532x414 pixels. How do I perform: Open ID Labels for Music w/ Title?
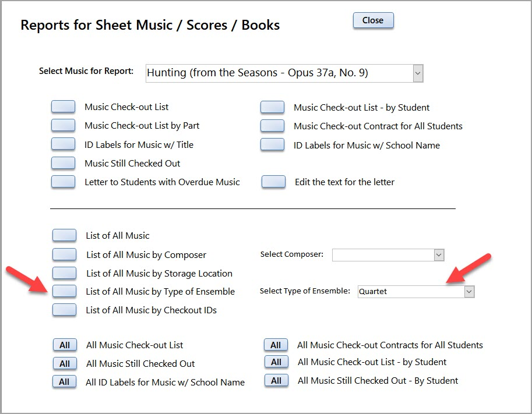pyautogui.click(x=63, y=144)
